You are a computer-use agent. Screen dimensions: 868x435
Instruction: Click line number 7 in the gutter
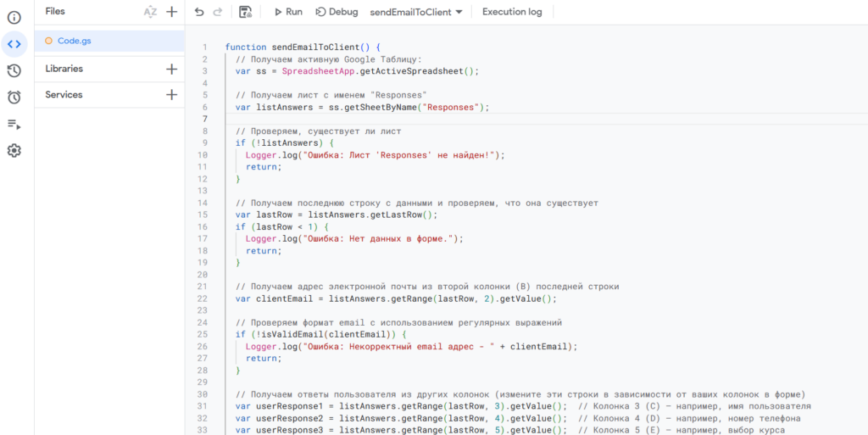point(205,119)
